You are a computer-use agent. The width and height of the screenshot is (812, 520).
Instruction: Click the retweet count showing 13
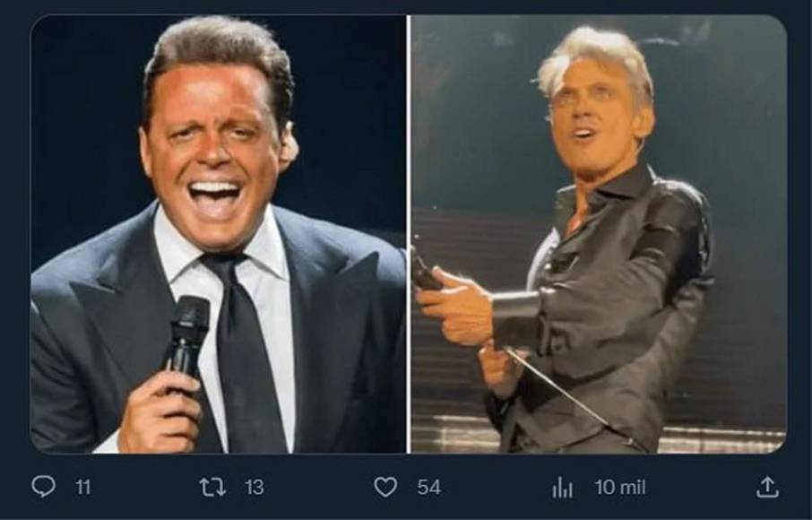click(255, 488)
